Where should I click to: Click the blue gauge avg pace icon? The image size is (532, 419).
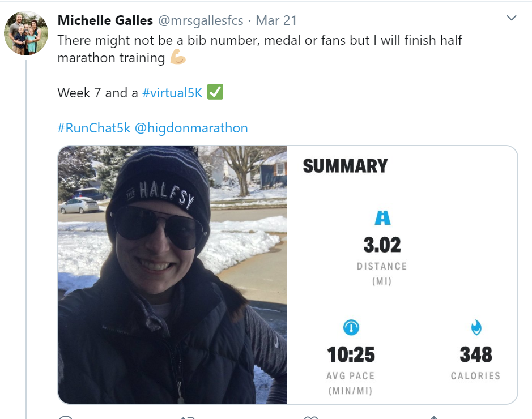[351, 327]
